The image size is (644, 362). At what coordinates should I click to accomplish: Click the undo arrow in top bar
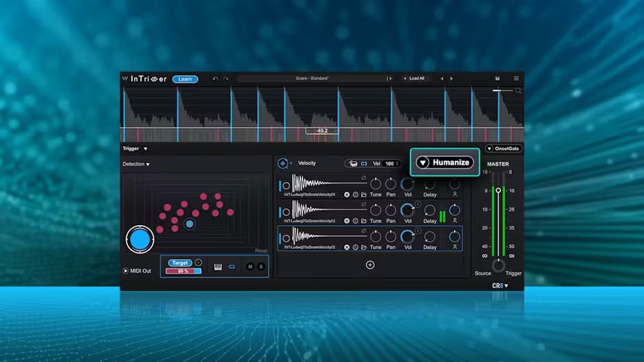(x=216, y=79)
